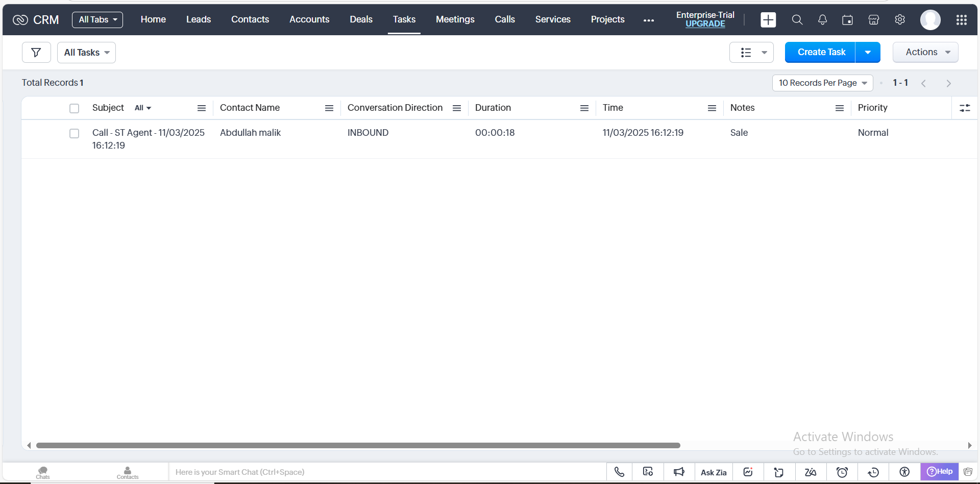Click the UPGRADE link
Viewport: 980px width, 484px height.
click(705, 24)
